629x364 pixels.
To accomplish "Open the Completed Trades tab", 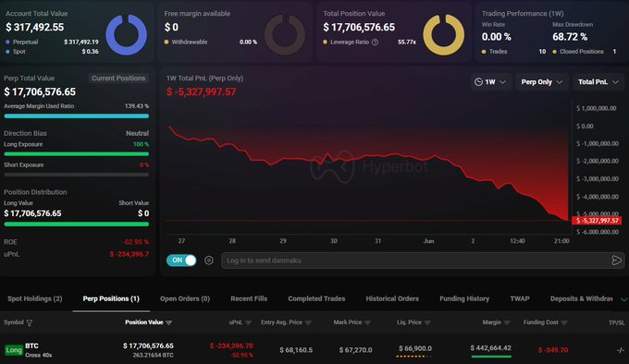I will pyautogui.click(x=316, y=298).
